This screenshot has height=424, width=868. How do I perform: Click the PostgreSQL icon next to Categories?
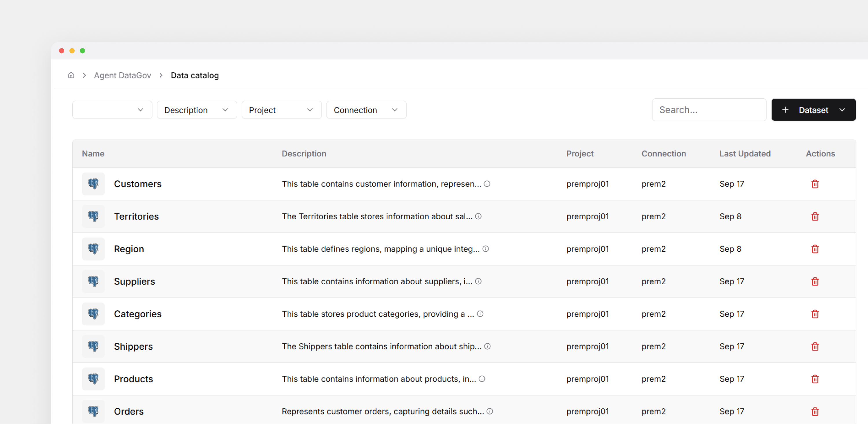[93, 314]
